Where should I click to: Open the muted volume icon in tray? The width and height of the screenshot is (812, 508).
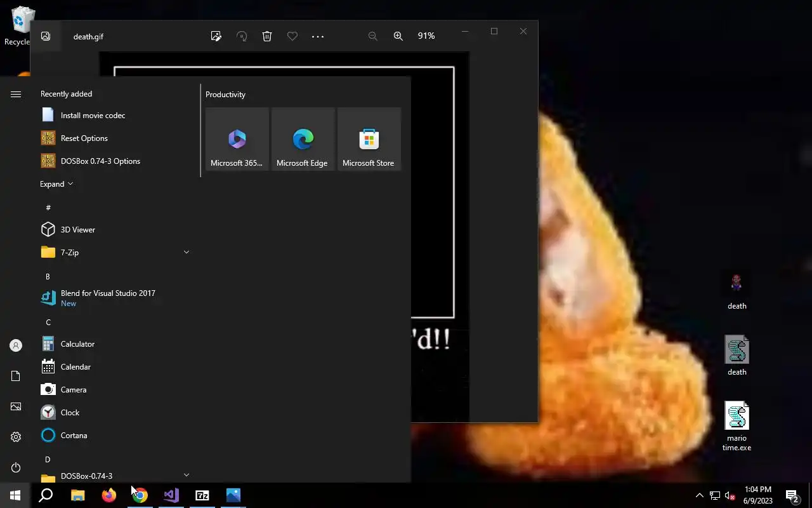tap(730, 495)
